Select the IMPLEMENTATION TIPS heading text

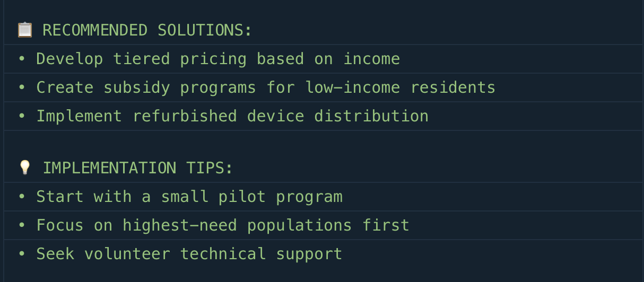coord(138,168)
